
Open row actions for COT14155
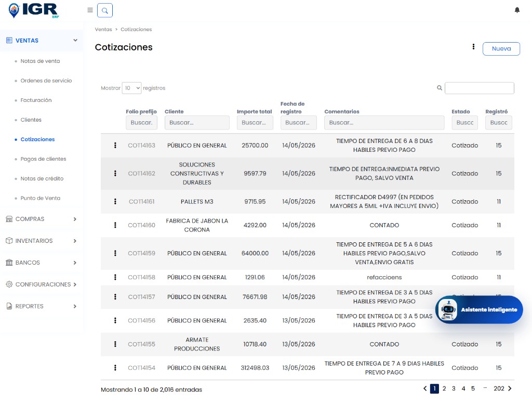pos(115,344)
